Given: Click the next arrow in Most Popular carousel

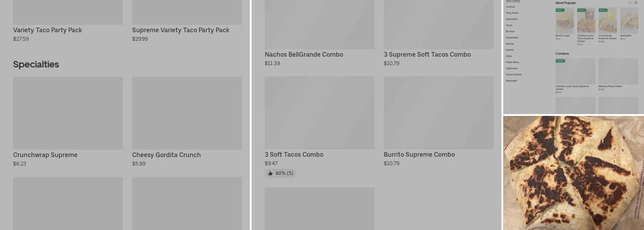Looking at the screenshot, I should (x=636, y=3).
